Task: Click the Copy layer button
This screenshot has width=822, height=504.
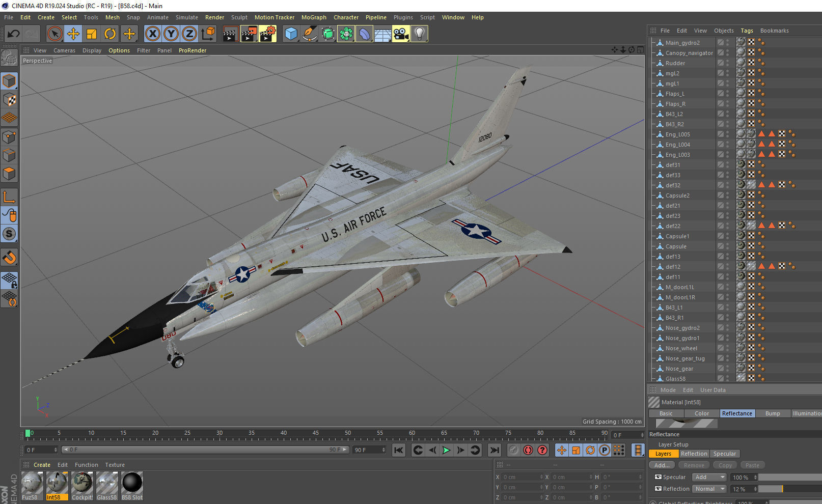Action: point(725,465)
